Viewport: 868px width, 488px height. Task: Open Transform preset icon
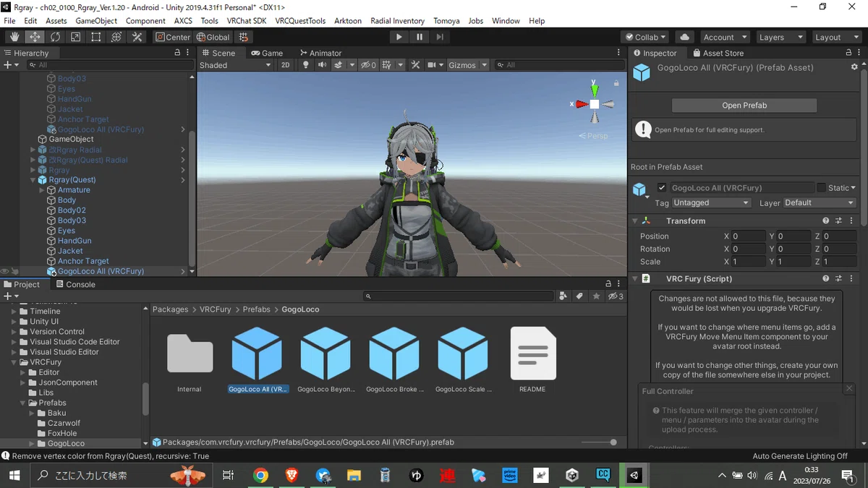(x=839, y=221)
